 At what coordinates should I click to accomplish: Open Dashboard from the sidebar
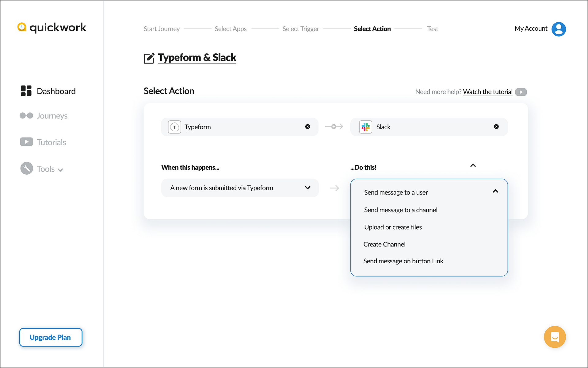(x=56, y=91)
